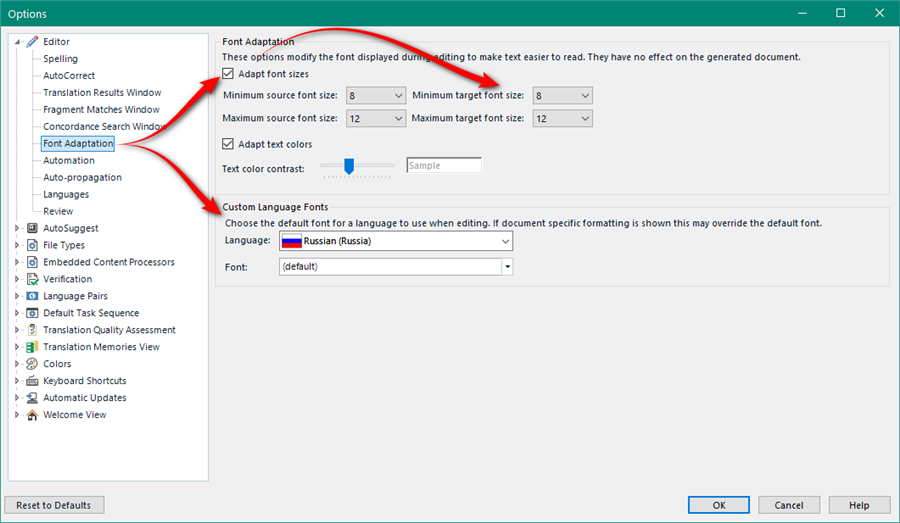The width and height of the screenshot is (900, 523).
Task: Maximize the Options window
Action: (840, 13)
